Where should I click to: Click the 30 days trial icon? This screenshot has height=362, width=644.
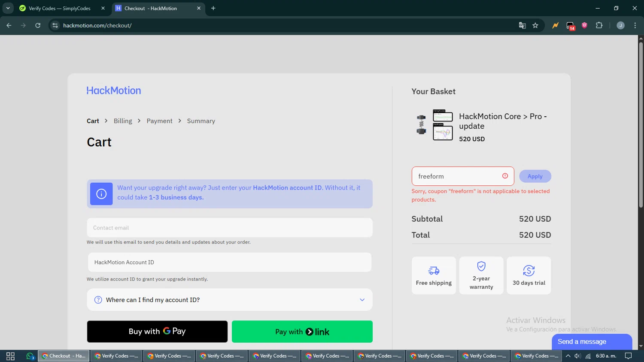[529, 271]
